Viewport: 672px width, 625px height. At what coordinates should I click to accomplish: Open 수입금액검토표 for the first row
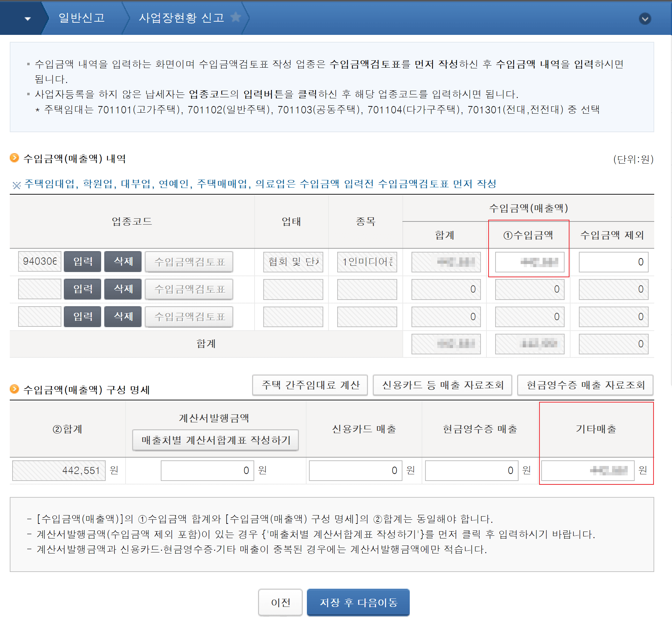(189, 262)
